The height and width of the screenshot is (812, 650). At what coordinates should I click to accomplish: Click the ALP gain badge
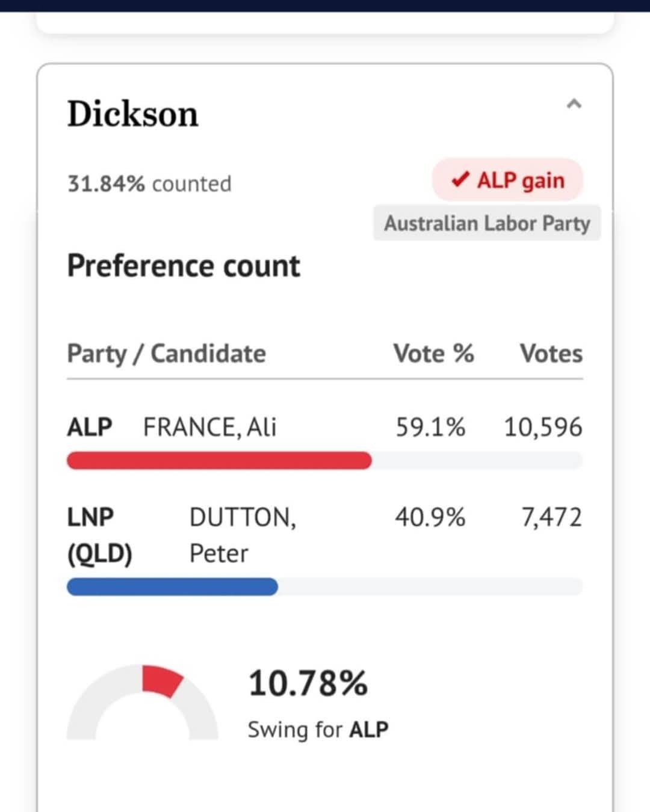[507, 180]
